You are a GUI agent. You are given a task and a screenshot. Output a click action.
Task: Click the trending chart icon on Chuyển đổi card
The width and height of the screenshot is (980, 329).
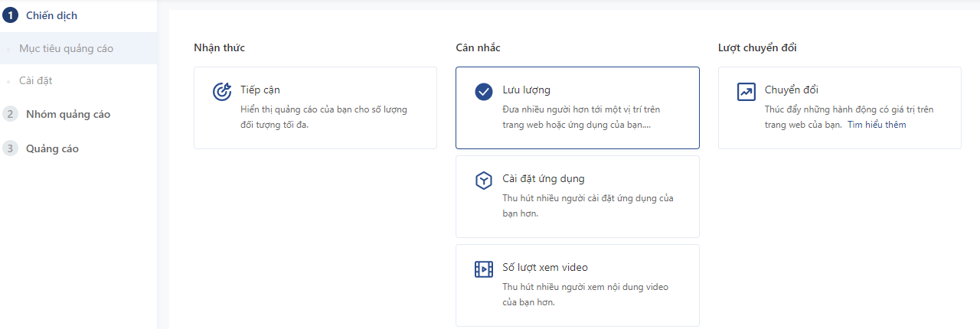click(746, 92)
